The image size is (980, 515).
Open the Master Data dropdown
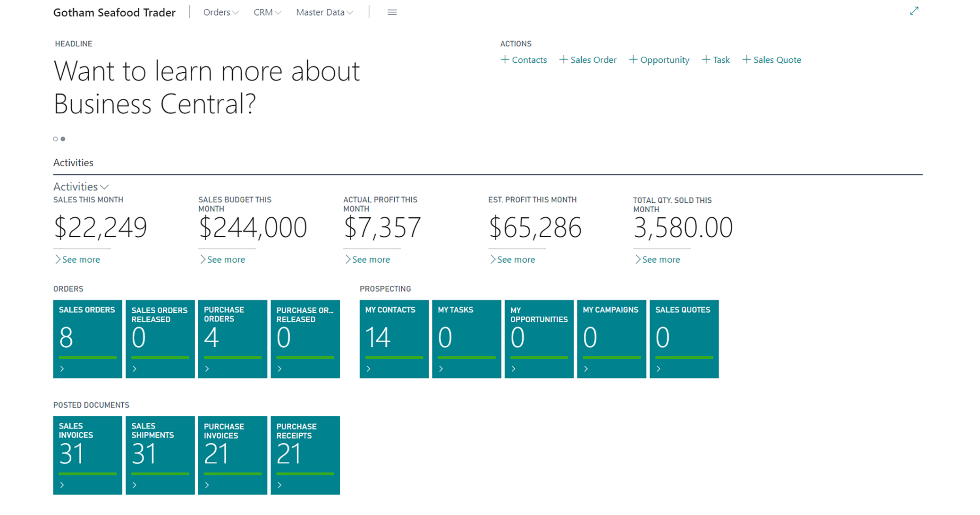coord(324,12)
